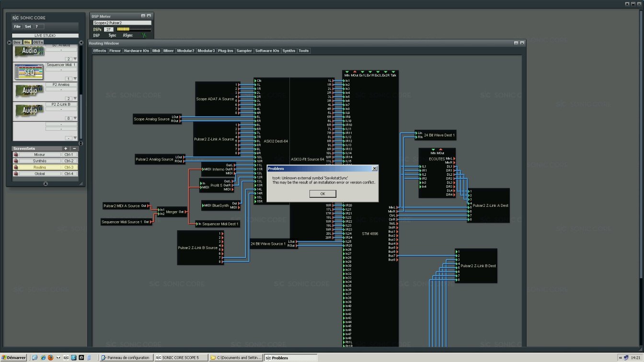Switch to the OUTs tab
The height and width of the screenshot is (362, 644).
click(38, 43)
